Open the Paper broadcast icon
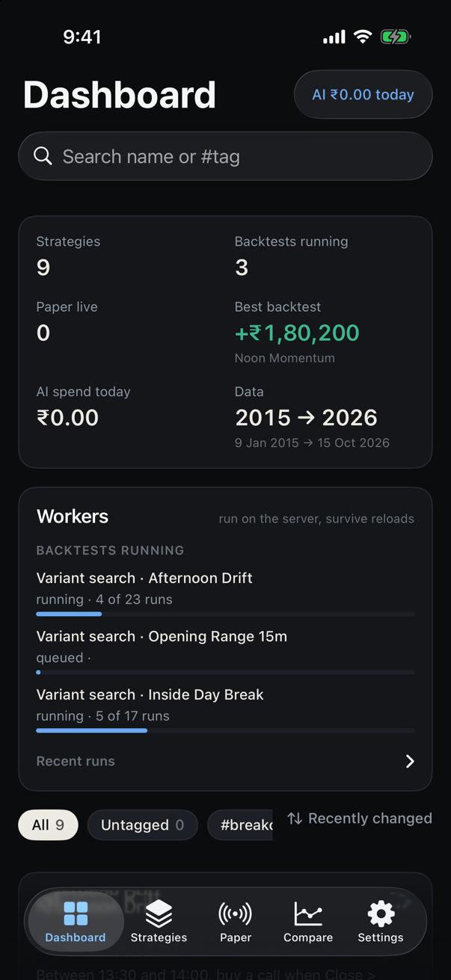Viewport: 451px width, 980px height. click(235, 913)
